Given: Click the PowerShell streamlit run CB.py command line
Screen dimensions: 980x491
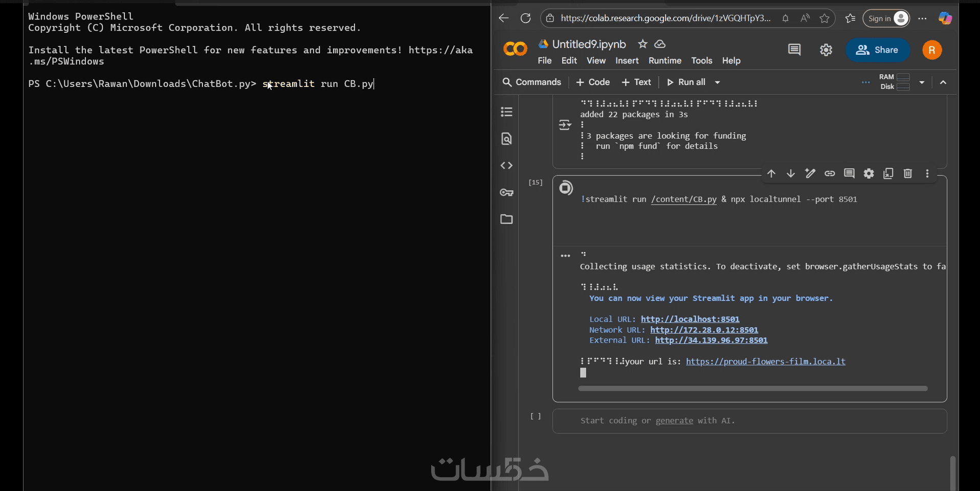Looking at the screenshot, I should tap(318, 84).
